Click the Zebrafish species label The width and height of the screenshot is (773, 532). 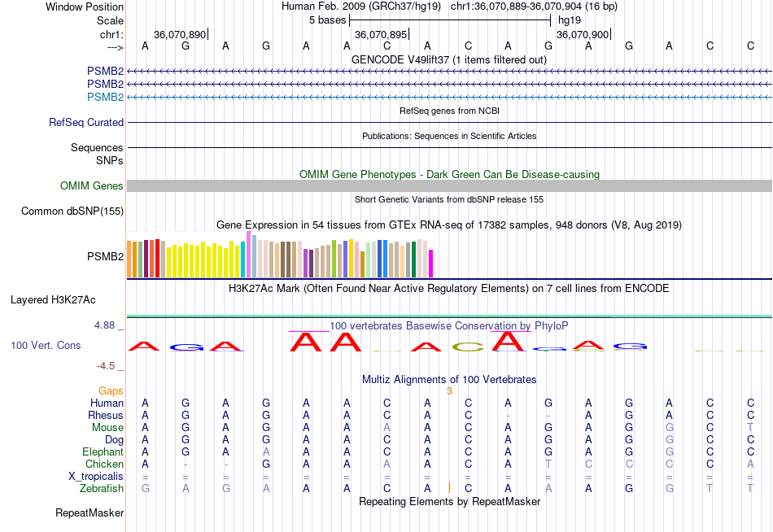102,489
